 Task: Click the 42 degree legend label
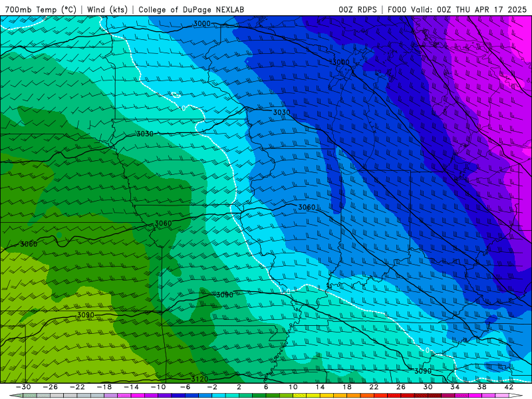pos(509,387)
